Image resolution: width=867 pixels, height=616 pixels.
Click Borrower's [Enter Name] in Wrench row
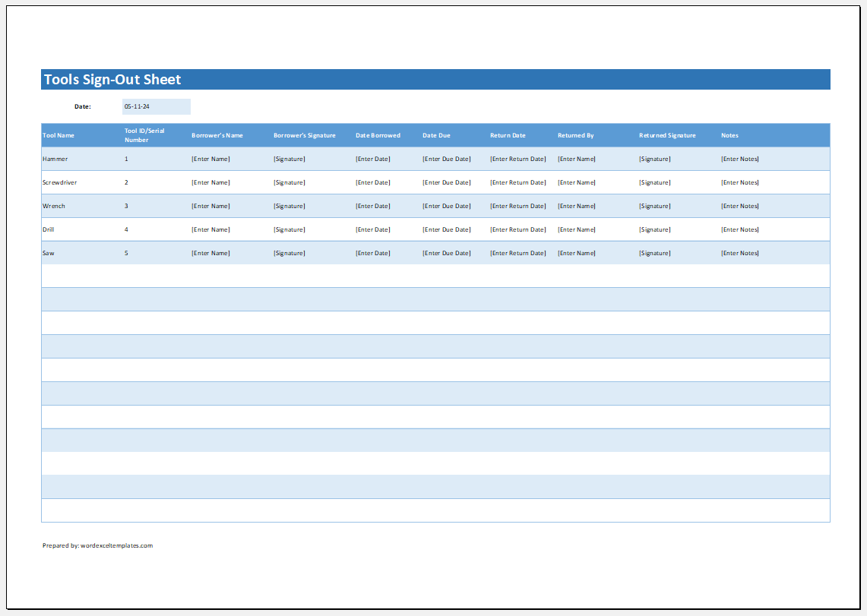[x=210, y=206]
